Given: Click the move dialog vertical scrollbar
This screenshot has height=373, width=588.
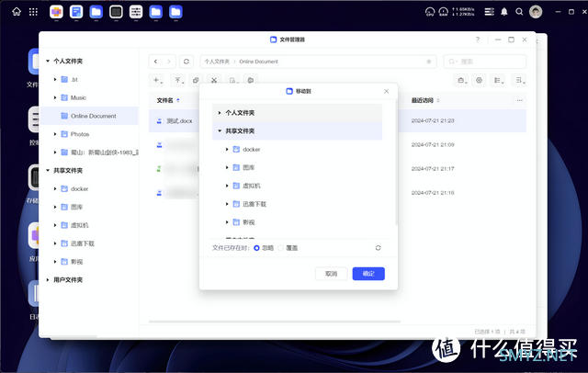Looking at the screenshot, I should 396,163.
